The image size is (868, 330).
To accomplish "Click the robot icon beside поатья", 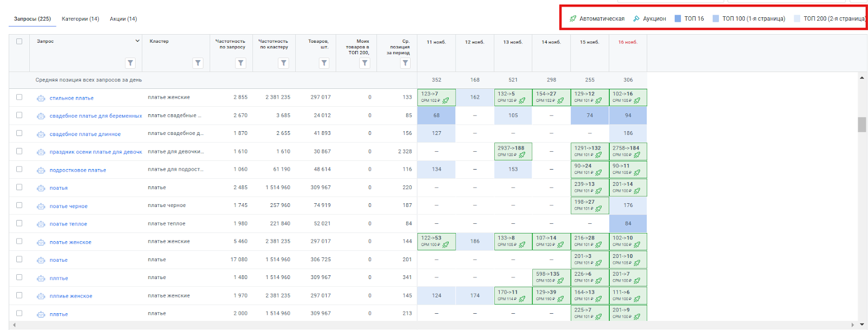I will coord(41,188).
